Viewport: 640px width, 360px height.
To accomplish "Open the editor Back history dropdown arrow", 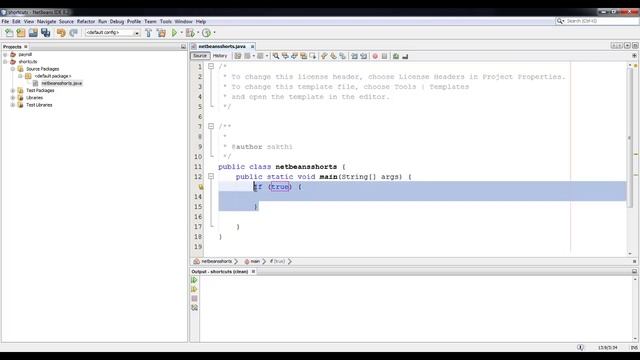I will click(x=253, y=56).
